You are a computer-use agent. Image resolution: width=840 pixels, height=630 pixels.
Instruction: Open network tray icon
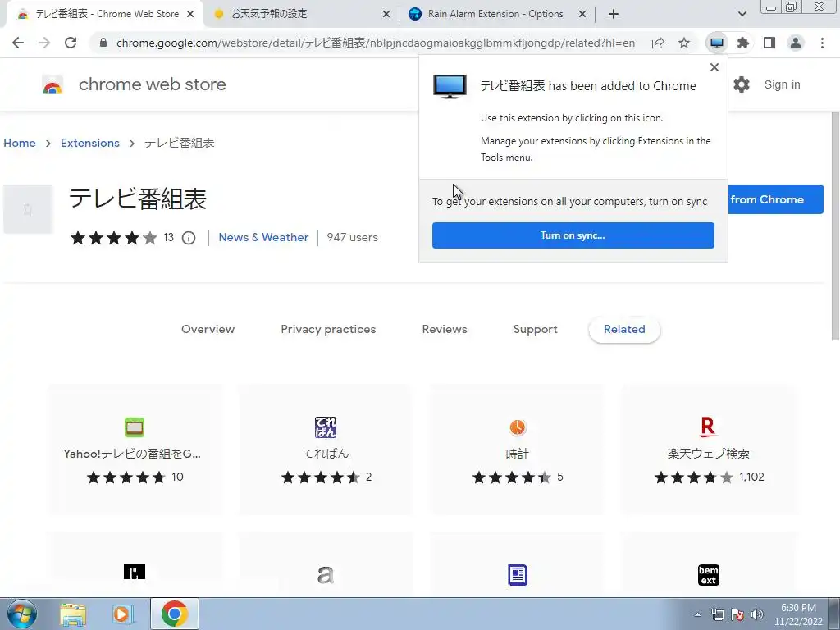pos(717,614)
